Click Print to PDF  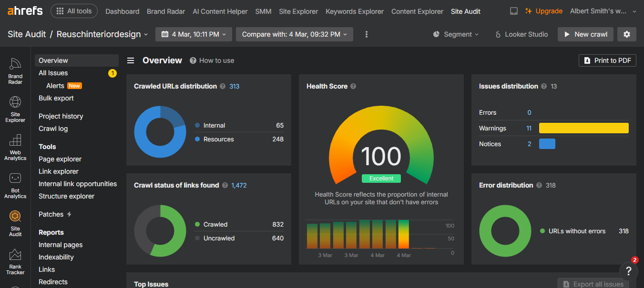(x=607, y=60)
